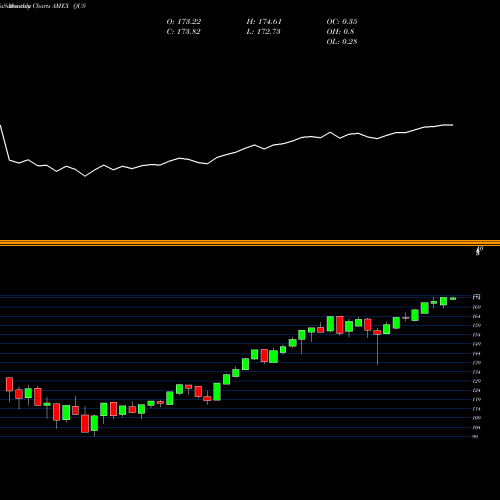Click the 134 price axis label
This screenshot has height=500, width=500.
click(477, 372)
